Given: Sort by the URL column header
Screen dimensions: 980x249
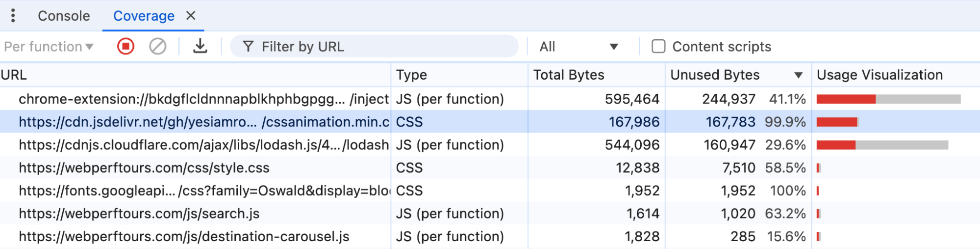Looking at the screenshot, I should click(x=14, y=75).
